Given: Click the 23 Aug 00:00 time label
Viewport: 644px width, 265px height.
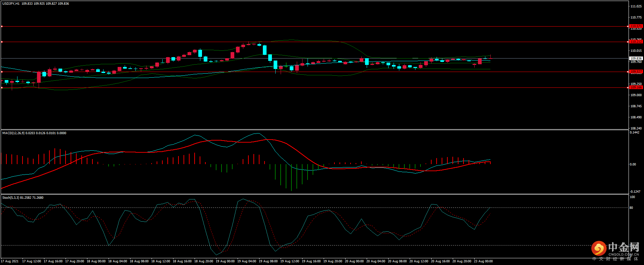Looking at the screenshot, I should [x=483, y=261].
